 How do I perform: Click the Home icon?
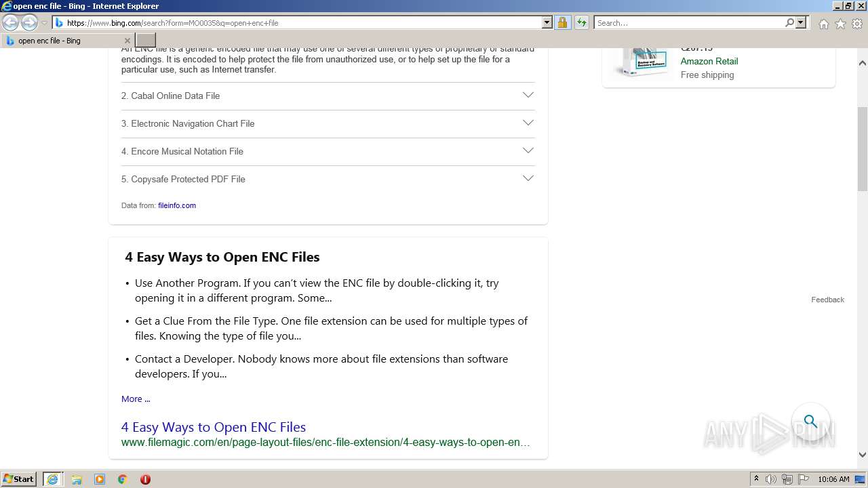coord(823,24)
